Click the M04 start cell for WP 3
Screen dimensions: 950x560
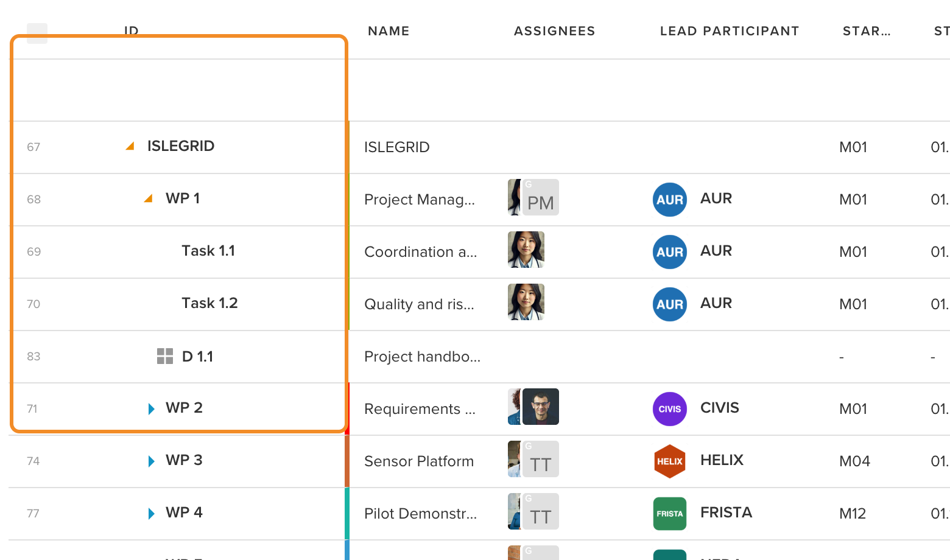pos(855,461)
